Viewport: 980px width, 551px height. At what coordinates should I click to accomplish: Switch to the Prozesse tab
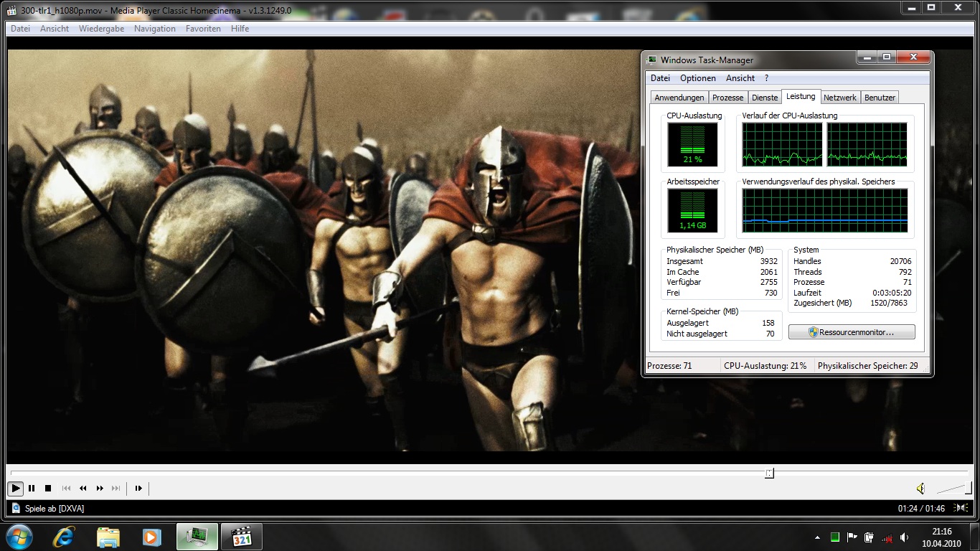pos(728,98)
